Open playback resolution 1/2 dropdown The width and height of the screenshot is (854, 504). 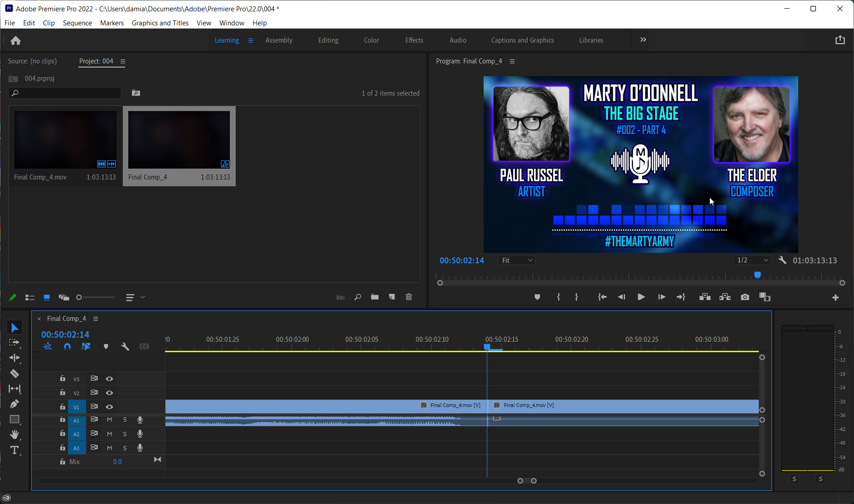[752, 260]
